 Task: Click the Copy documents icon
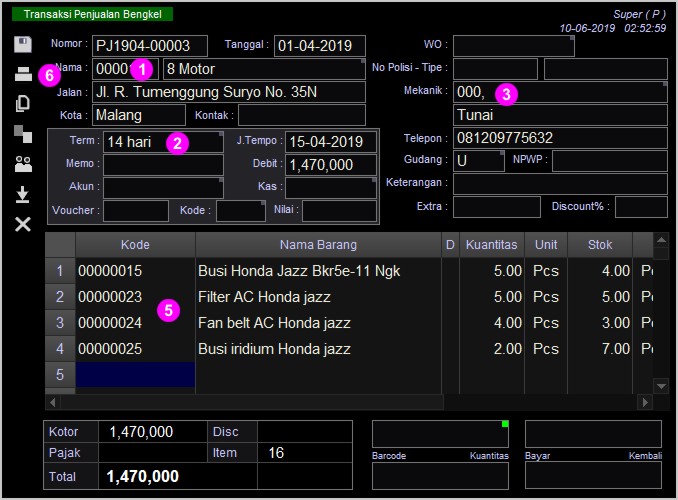click(x=23, y=103)
